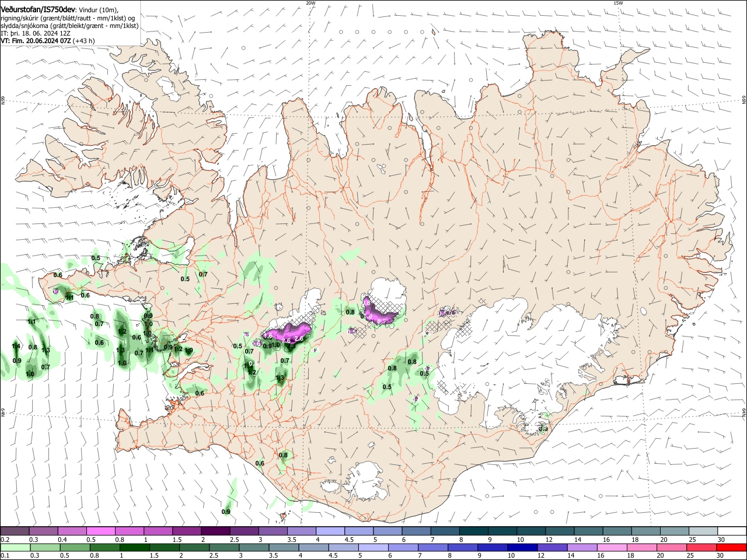Screen dimensions: 747x560
Task: Click the white swatch at 30 ending the upper scale
Action: pos(732,531)
